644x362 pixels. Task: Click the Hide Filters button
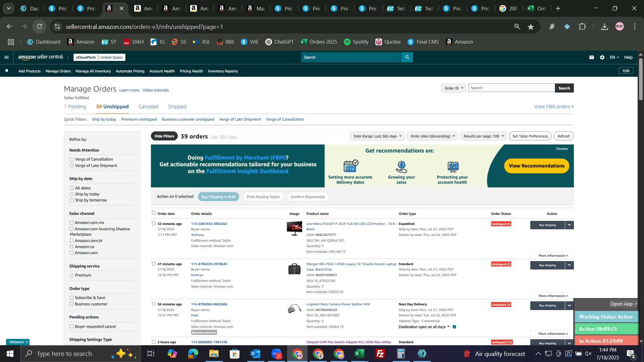164,136
